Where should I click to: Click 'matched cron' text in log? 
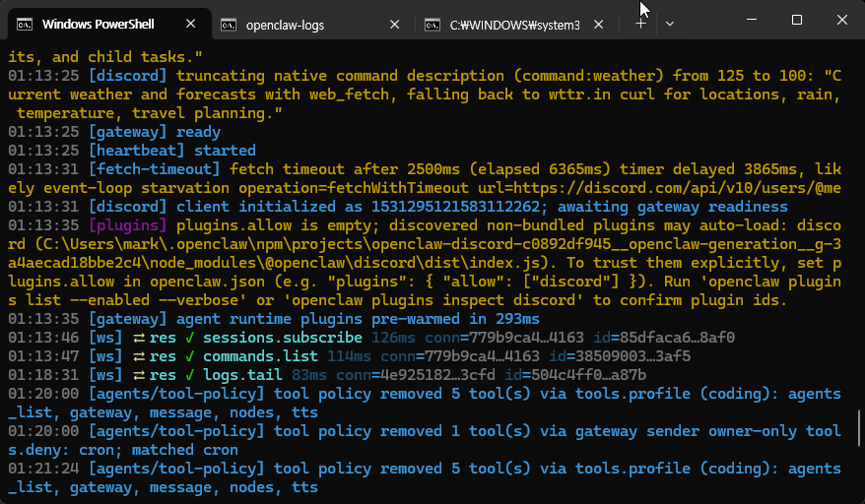[x=185, y=450]
